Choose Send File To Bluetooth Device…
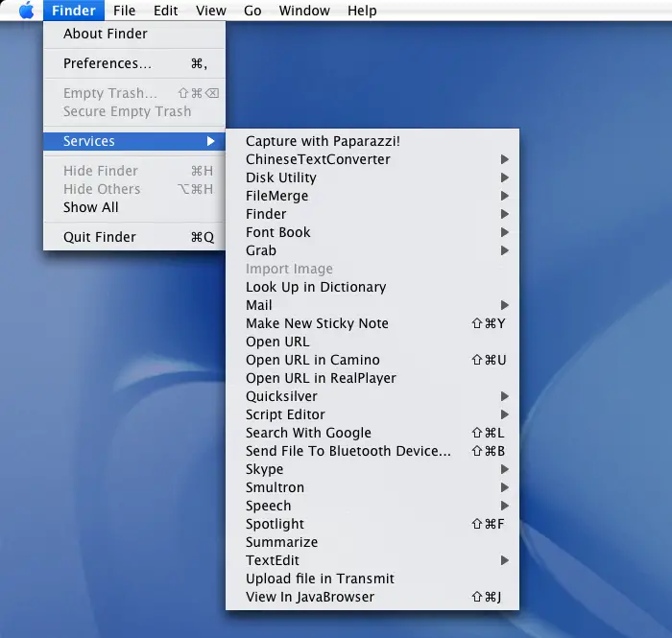The height and width of the screenshot is (638, 672). click(372, 451)
